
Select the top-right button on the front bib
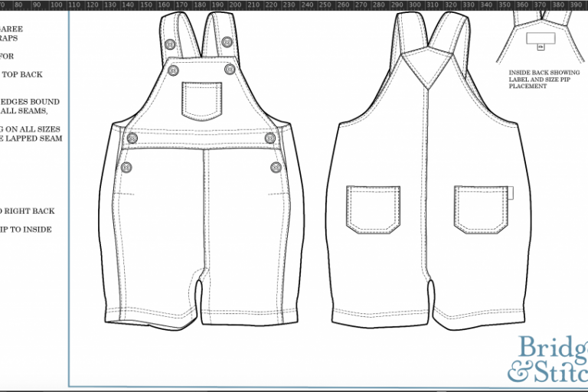[x=230, y=69]
